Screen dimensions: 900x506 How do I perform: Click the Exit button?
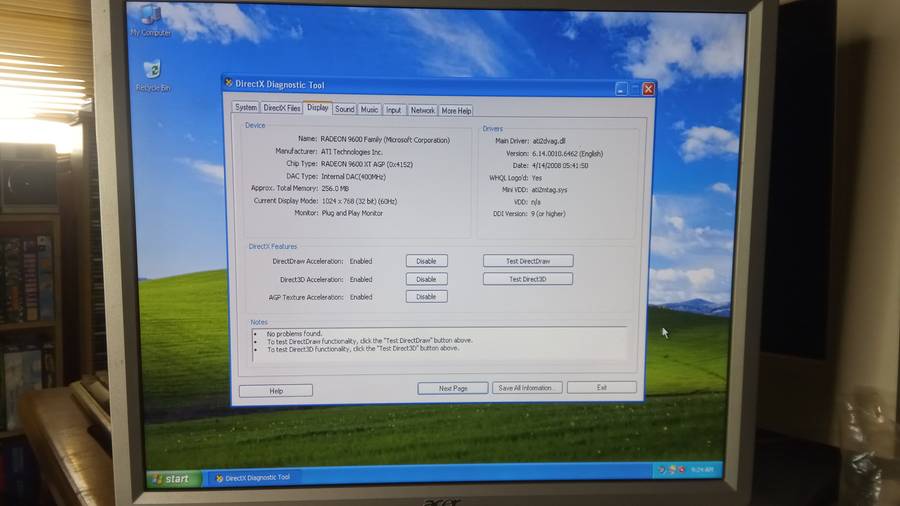coord(602,388)
